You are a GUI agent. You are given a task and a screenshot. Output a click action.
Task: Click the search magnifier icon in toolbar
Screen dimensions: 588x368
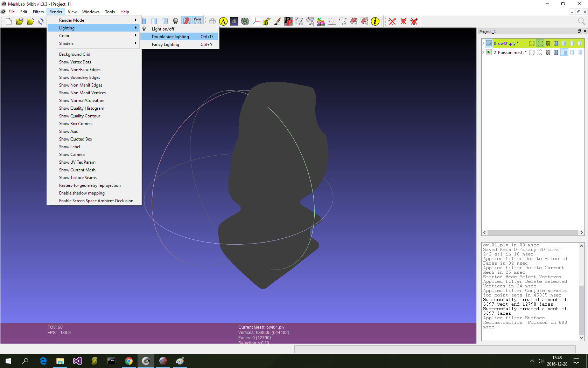point(581,21)
